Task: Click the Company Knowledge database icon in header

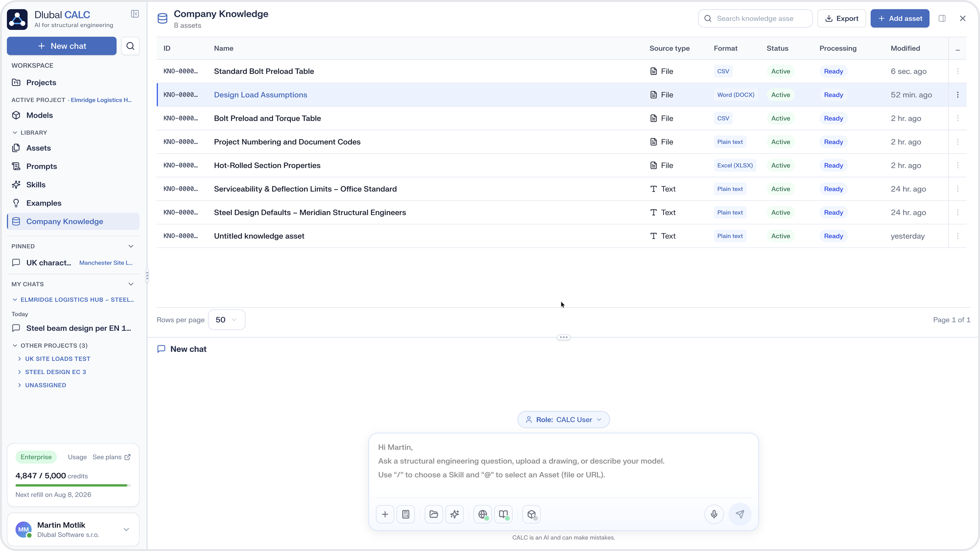Action: pyautogui.click(x=162, y=18)
